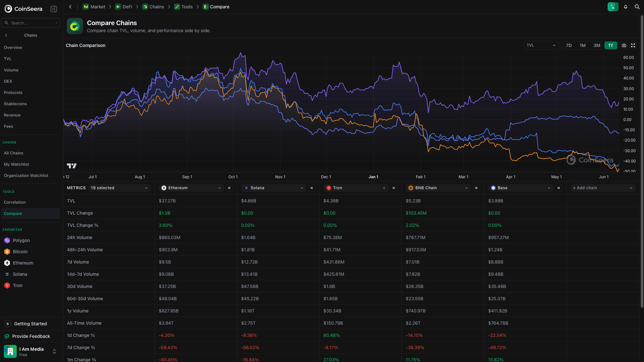Open the notifications bell
The width and height of the screenshot is (644, 362).
626,7
